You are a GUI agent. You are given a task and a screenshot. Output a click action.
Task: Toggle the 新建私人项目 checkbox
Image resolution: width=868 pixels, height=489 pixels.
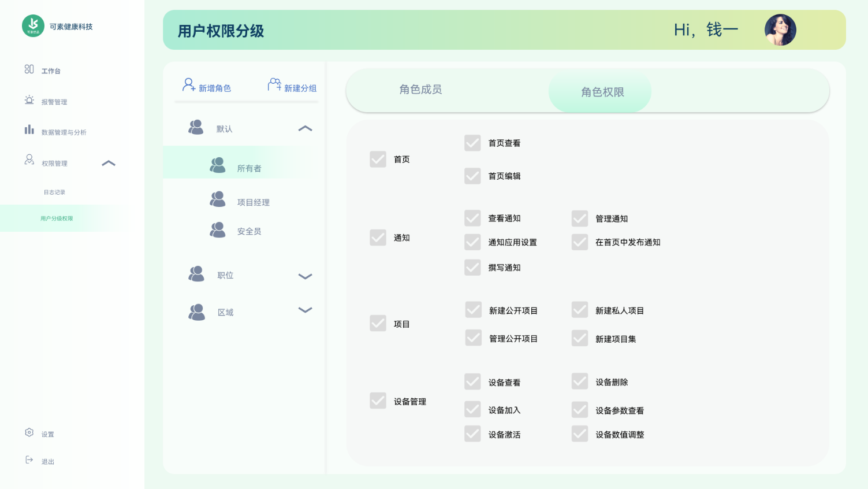click(579, 310)
